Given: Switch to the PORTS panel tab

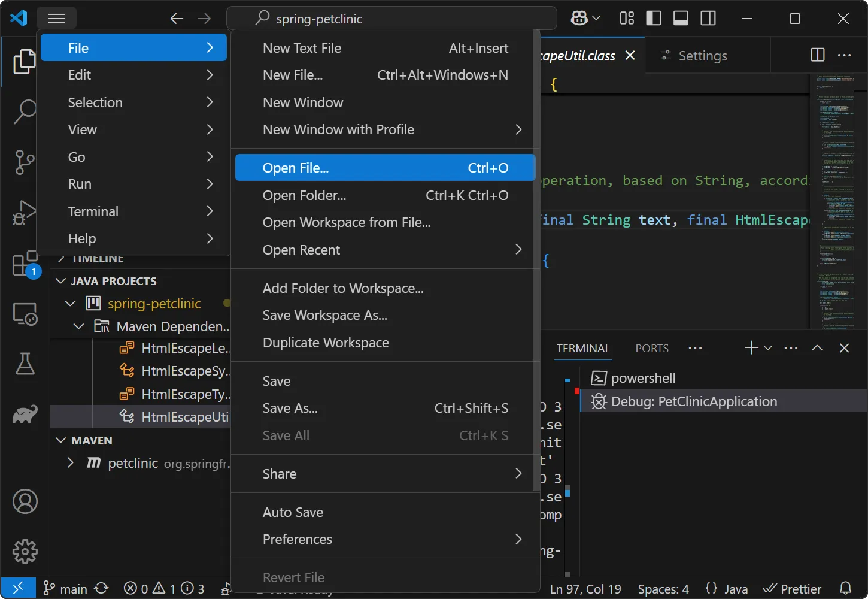Looking at the screenshot, I should pos(652,348).
